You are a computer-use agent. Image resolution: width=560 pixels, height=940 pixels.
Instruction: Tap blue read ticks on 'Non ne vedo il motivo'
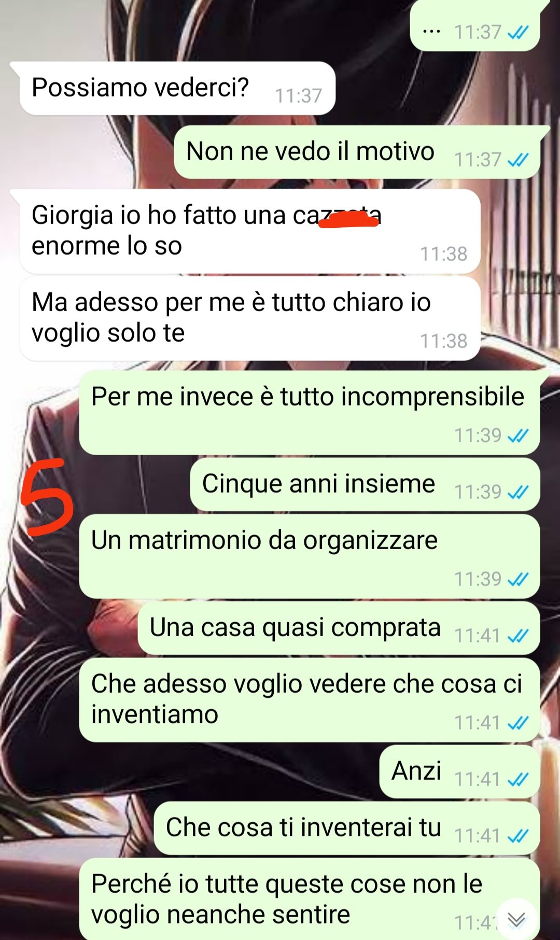click(x=518, y=160)
